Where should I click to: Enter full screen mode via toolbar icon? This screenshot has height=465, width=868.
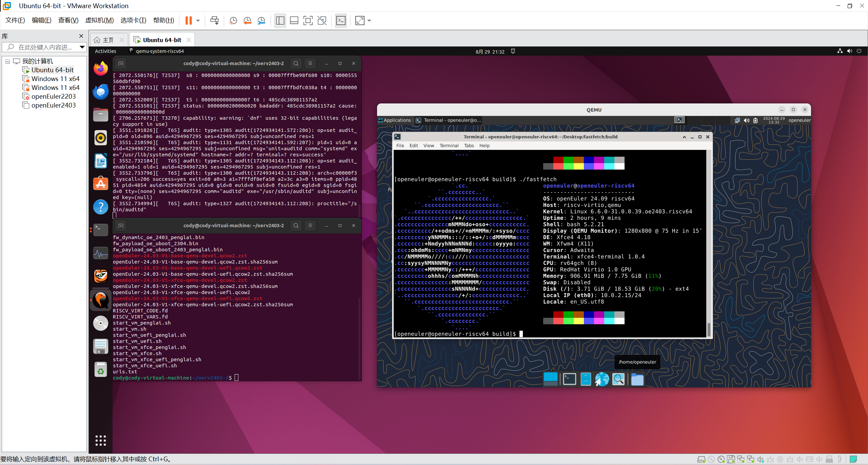(308, 21)
